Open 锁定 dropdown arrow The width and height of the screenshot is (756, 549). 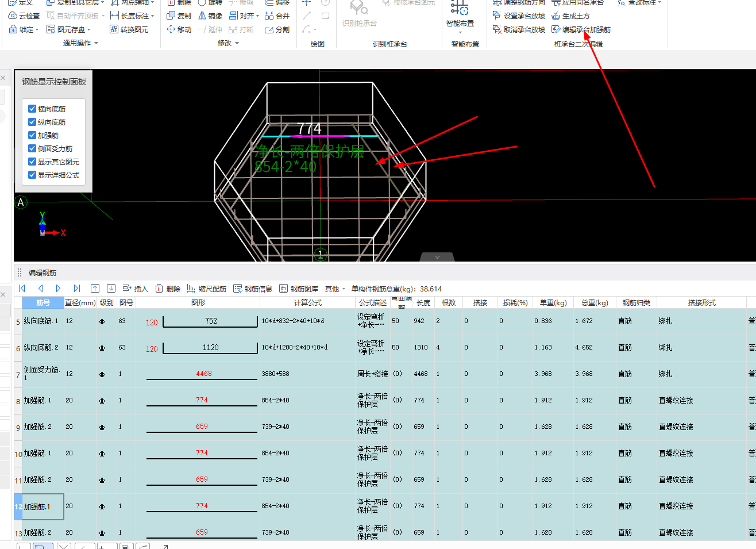point(37,30)
